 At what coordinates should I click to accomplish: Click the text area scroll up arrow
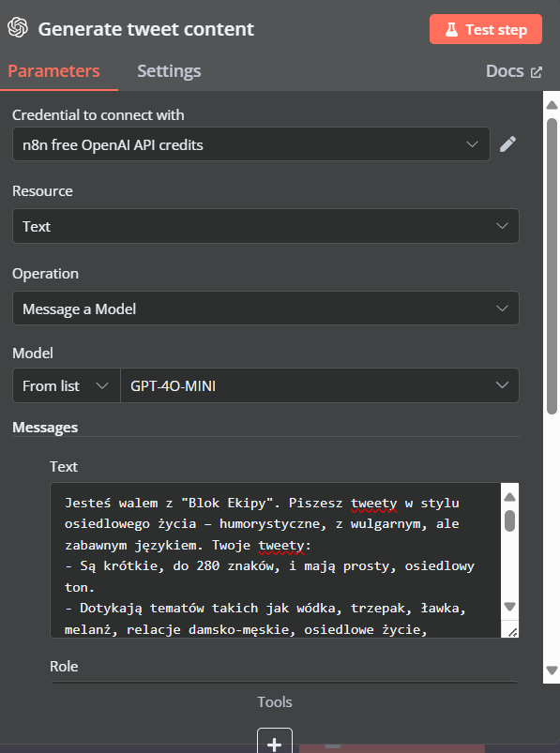click(509, 497)
